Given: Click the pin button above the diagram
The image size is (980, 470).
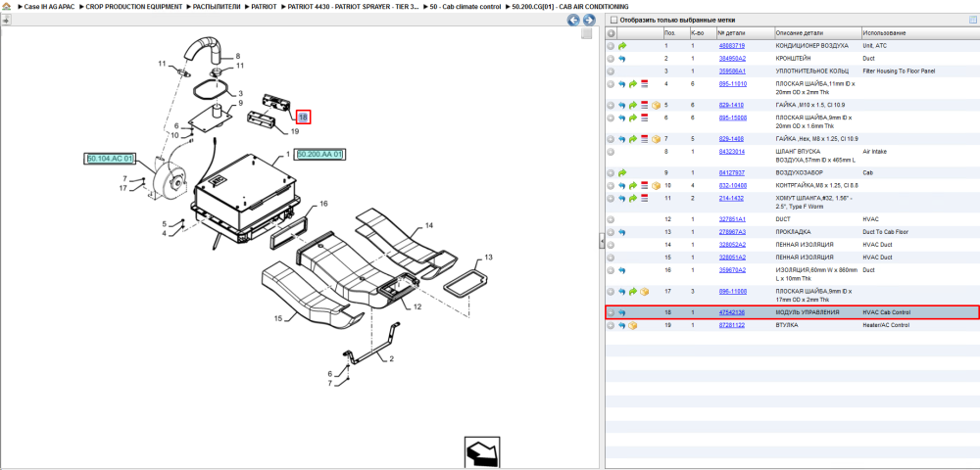Looking at the screenshot, I should tap(6, 20).
